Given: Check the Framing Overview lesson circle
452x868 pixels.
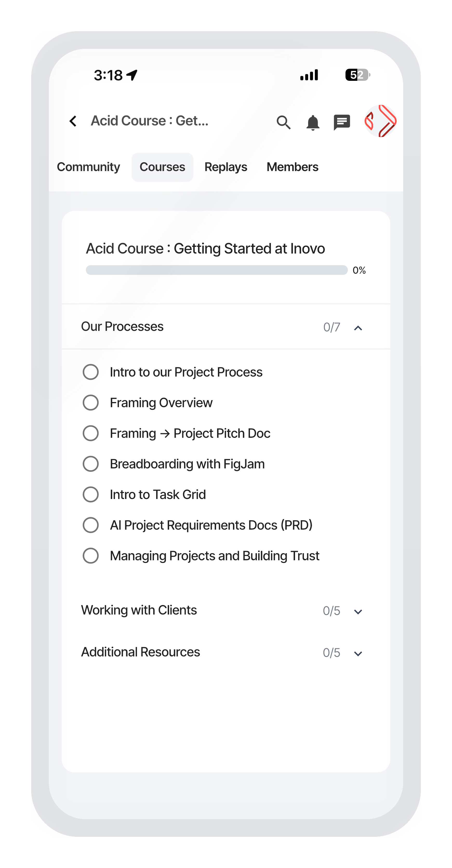Looking at the screenshot, I should [91, 403].
